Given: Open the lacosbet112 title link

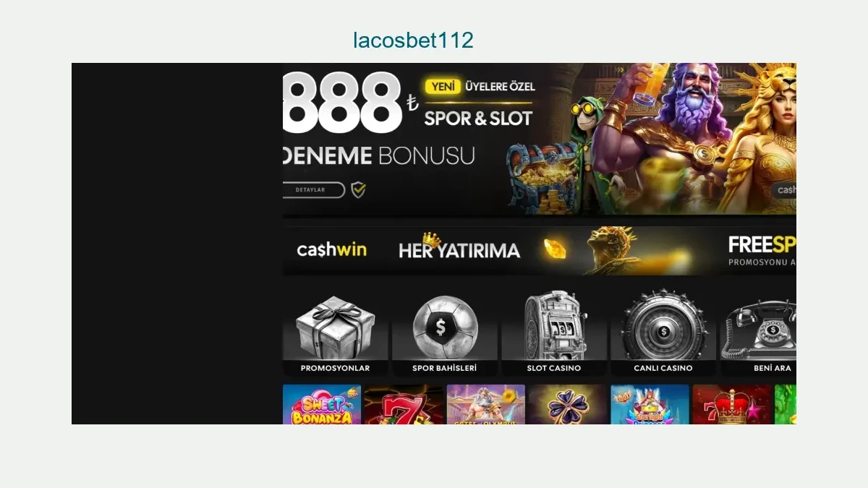Looking at the screenshot, I should [x=413, y=40].
